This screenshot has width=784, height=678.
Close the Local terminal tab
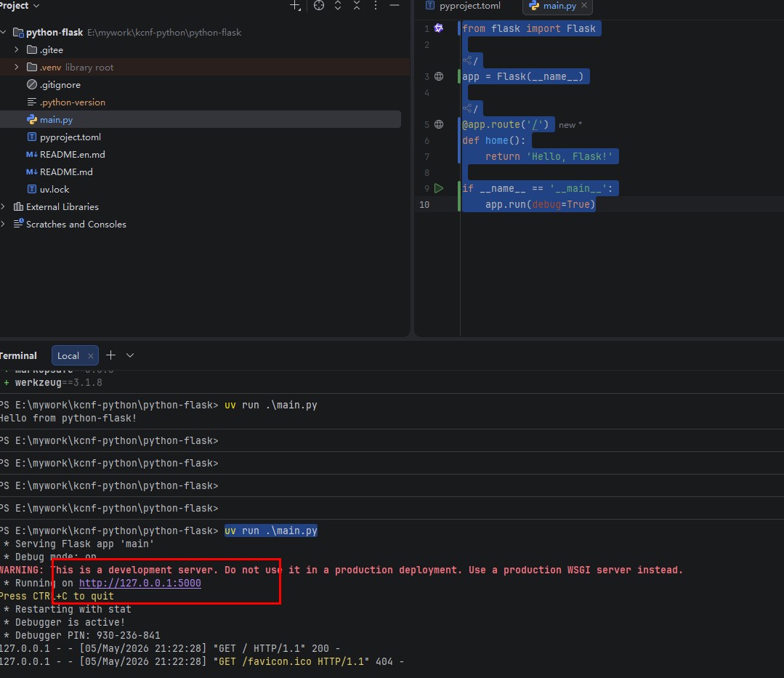click(x=91, y=356)
